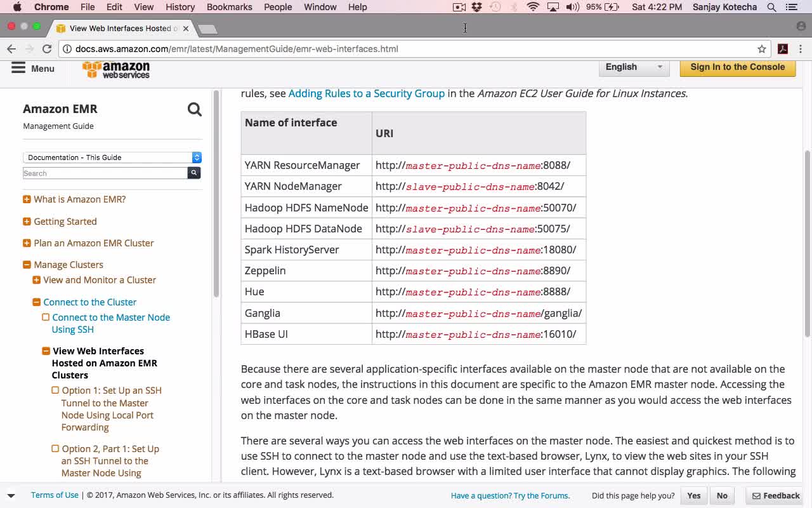This screenshot has height=508, width=812.
Task: Expand View and Monitor a Cluster
Action: point(36,280)
